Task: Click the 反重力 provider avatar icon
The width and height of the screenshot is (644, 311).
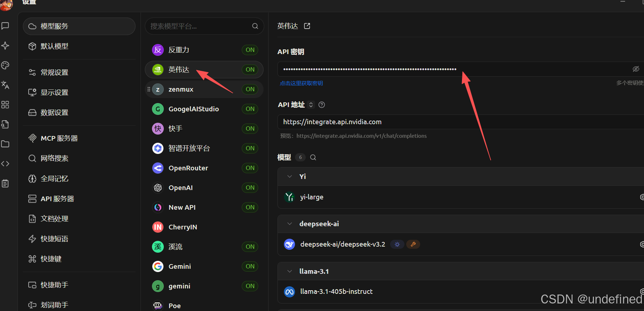Action: [x=158, y=50]
